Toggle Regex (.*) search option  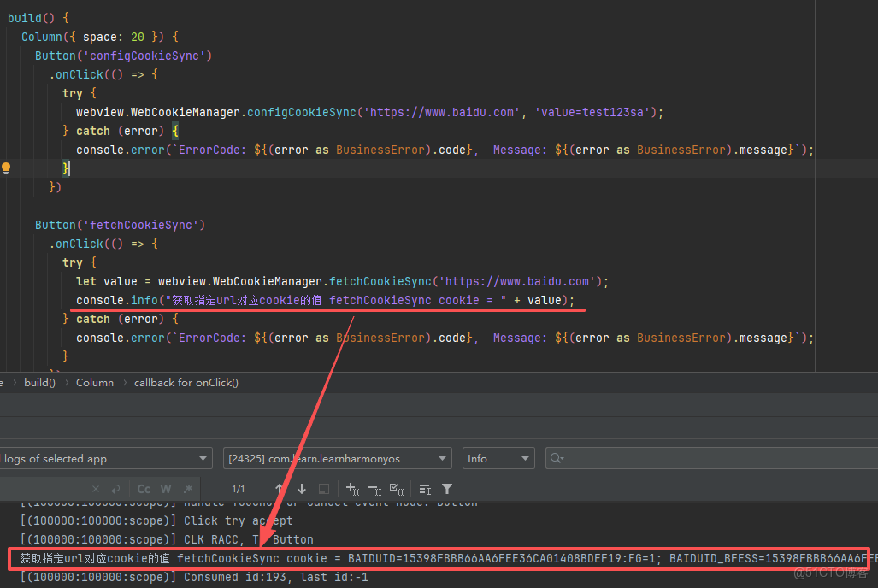point(187,489)
